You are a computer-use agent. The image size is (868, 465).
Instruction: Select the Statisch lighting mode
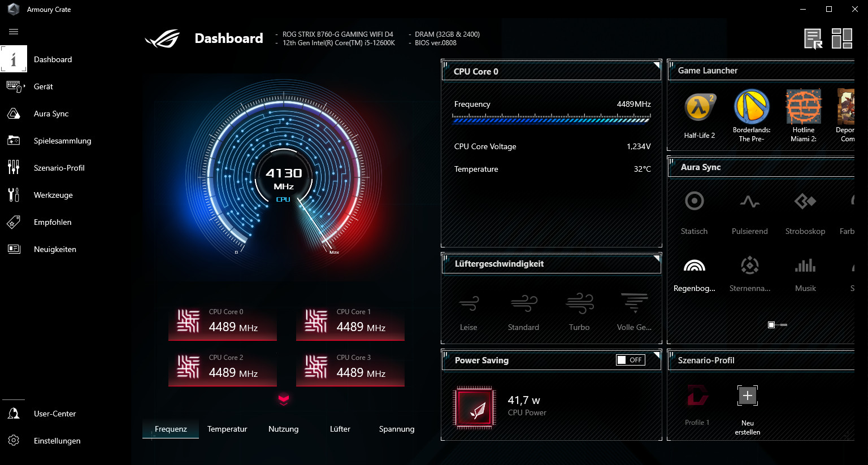click(x=694, y=201)
